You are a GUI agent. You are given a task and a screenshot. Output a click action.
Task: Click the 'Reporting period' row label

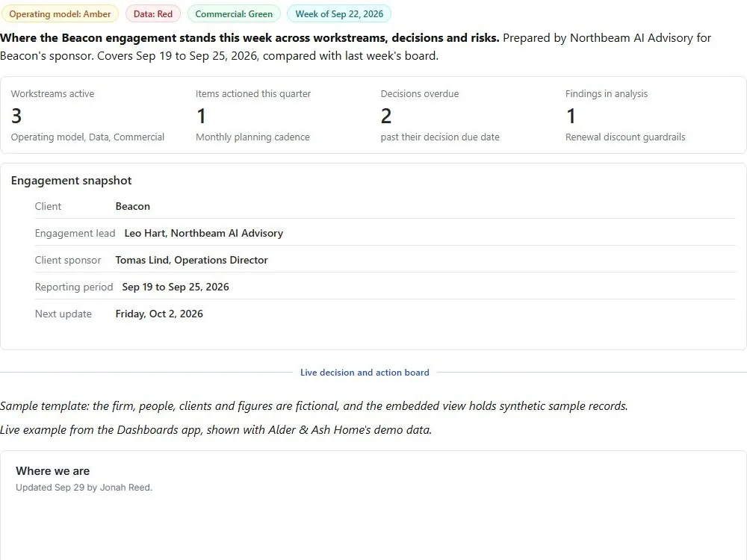tap(74, 287)
